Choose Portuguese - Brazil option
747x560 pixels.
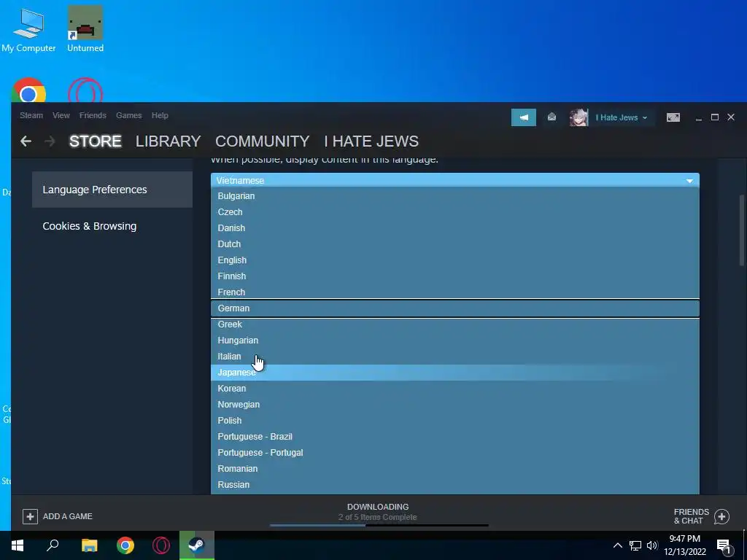[455, 437]
